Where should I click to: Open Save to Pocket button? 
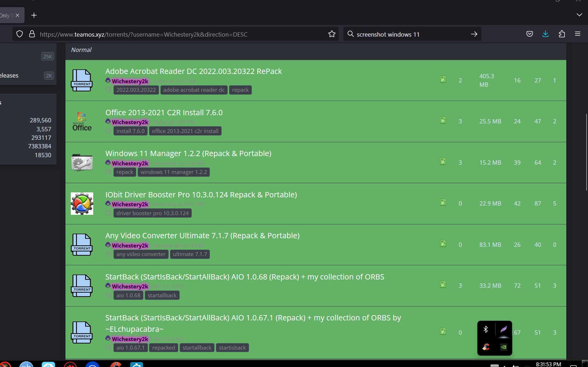click(x=530, y=34)
